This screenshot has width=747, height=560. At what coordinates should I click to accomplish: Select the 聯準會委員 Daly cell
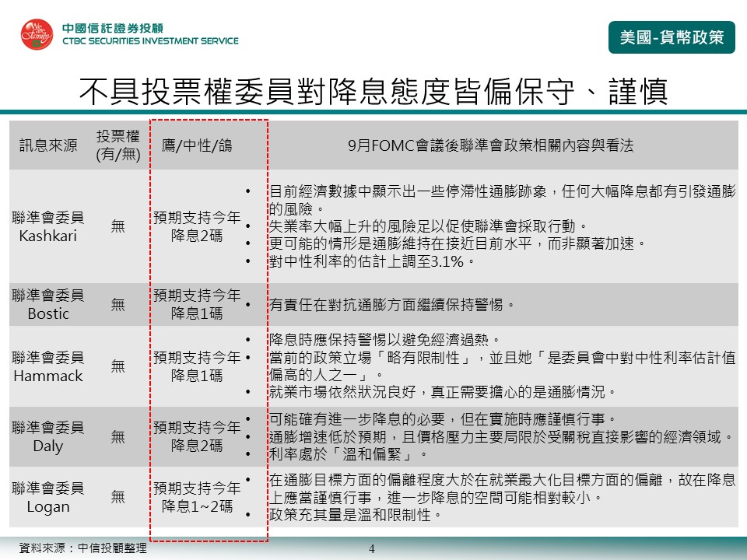click(x=48, y=436)
